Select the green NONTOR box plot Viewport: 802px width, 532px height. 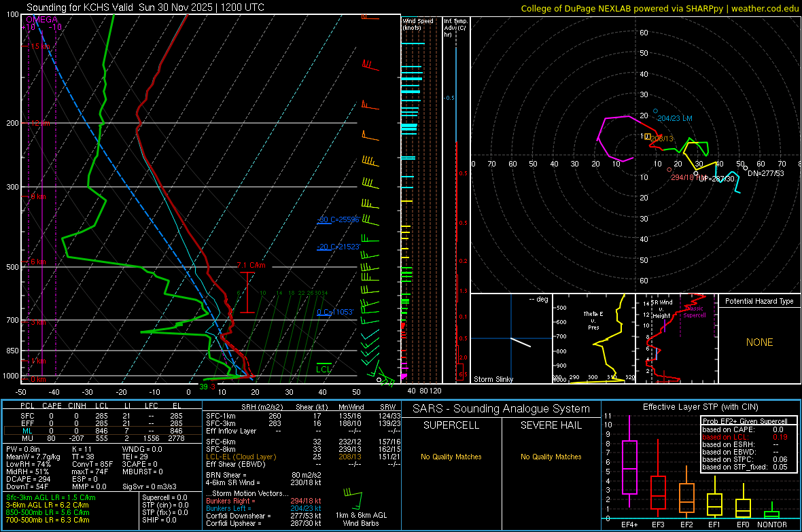(772, 512)
